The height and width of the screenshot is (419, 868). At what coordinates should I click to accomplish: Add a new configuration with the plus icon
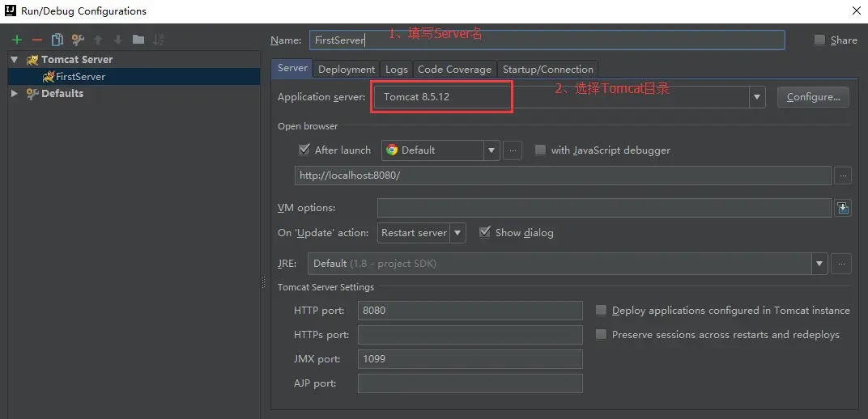point(17,40)
